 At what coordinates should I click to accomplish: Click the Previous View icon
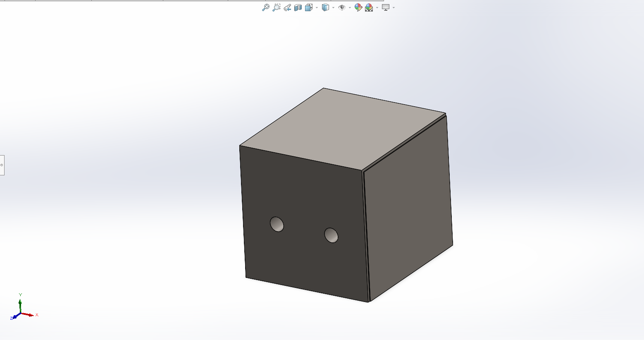[x=287, y=7]
